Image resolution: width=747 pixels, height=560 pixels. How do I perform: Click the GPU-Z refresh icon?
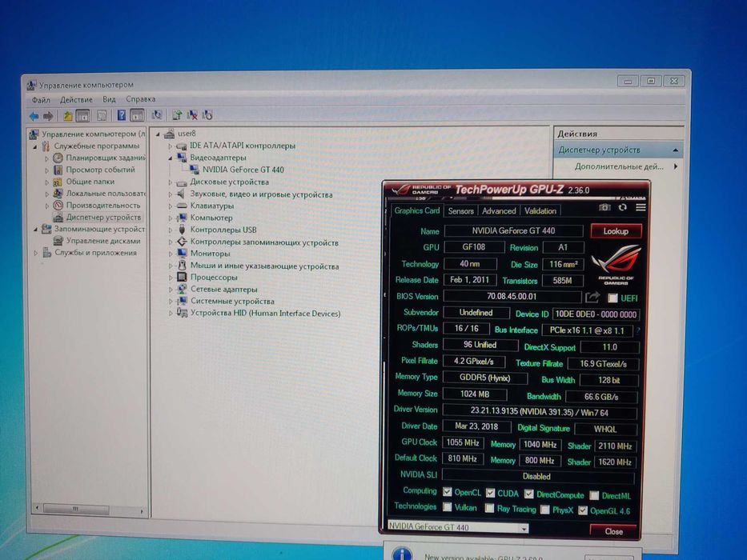(x=622, y=207)
